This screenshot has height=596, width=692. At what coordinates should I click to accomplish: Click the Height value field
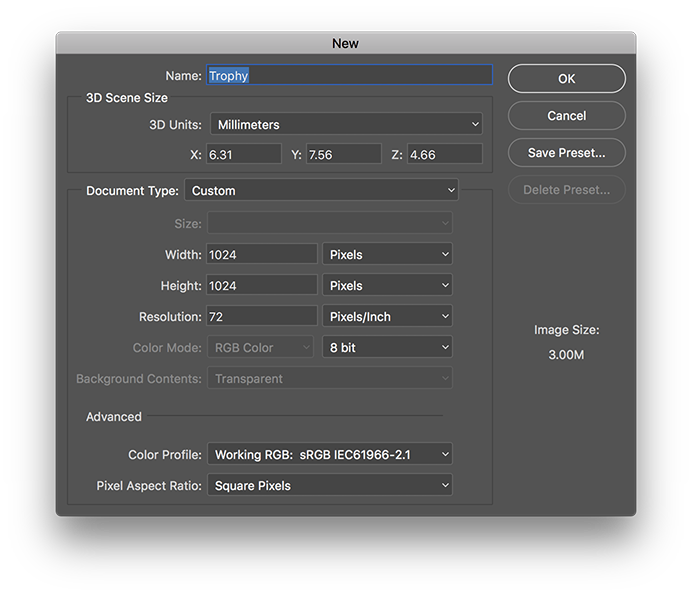[261, 286]
